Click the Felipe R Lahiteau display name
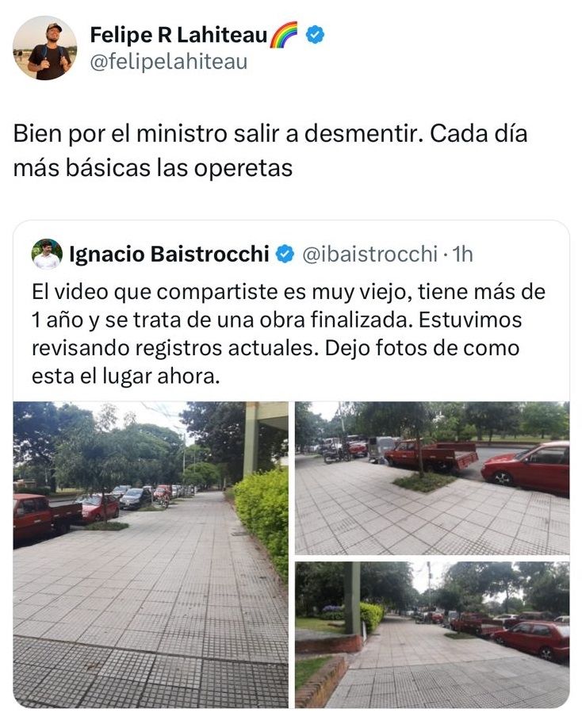 178,35
